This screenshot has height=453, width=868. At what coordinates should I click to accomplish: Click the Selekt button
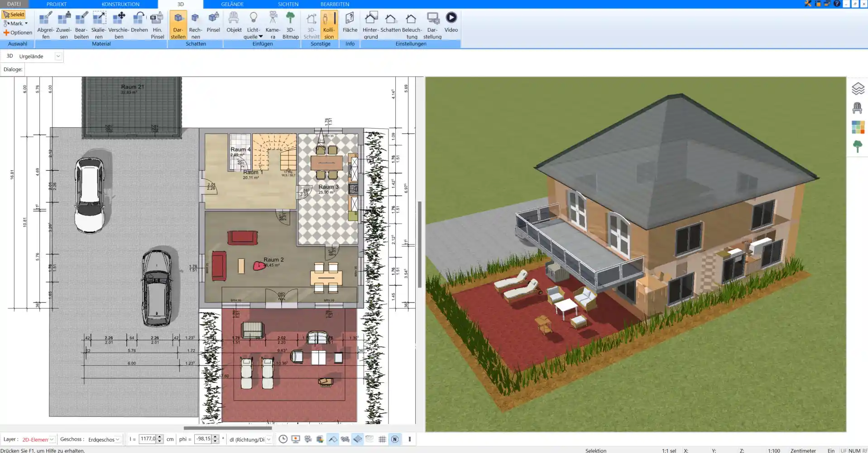click(x=14, y=14)
